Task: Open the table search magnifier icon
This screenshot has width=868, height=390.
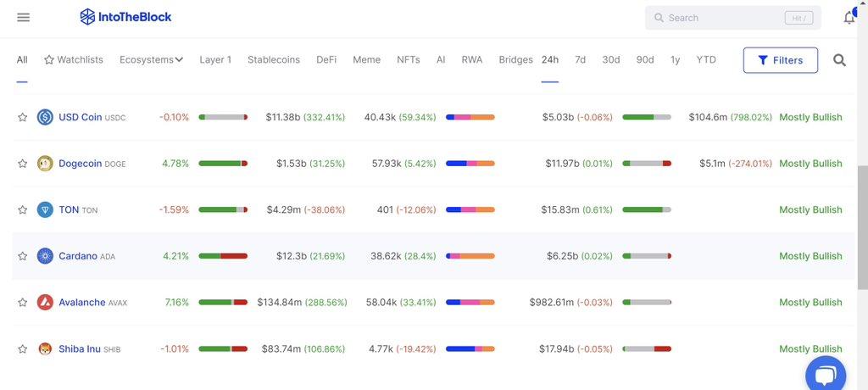Action: 839,60
